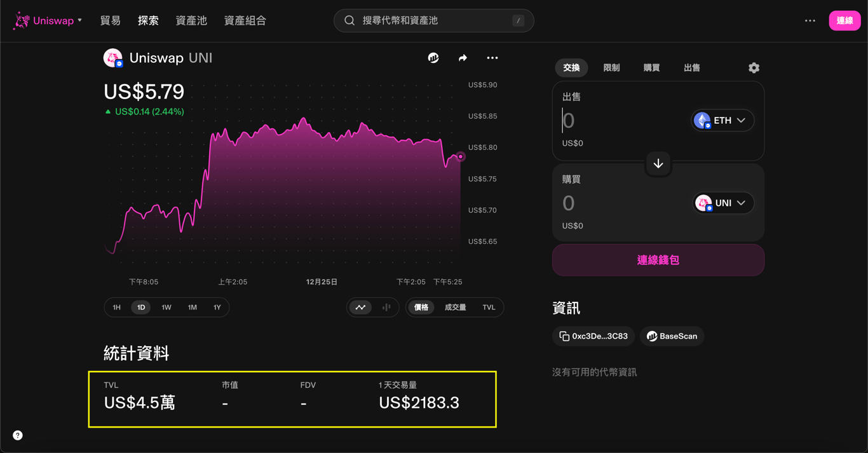This screenshot has height=453, width=868.
Task: Click the TVL value US$4.5萬
Action: pyautogui.click(x=140, y=403)
